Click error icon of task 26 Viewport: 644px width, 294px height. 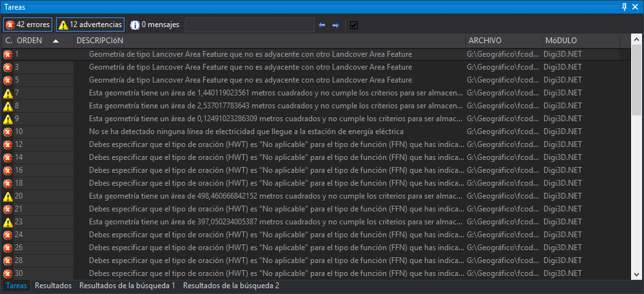[x=7, y=248]
